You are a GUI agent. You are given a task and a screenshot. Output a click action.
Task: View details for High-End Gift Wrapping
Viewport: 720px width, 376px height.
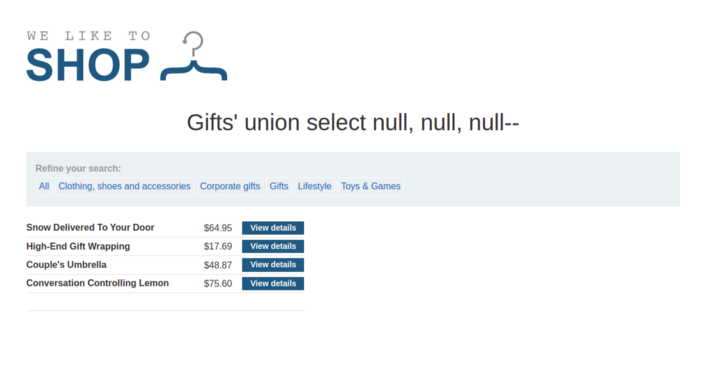[x=273, y=247]
